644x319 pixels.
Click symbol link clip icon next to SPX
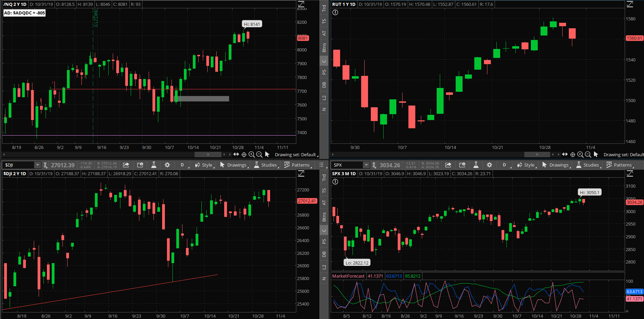374,165
